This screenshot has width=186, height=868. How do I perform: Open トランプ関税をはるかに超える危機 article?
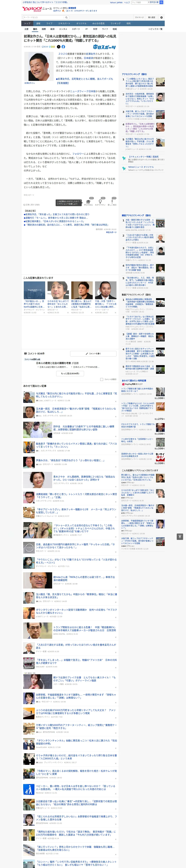[85, 629]
